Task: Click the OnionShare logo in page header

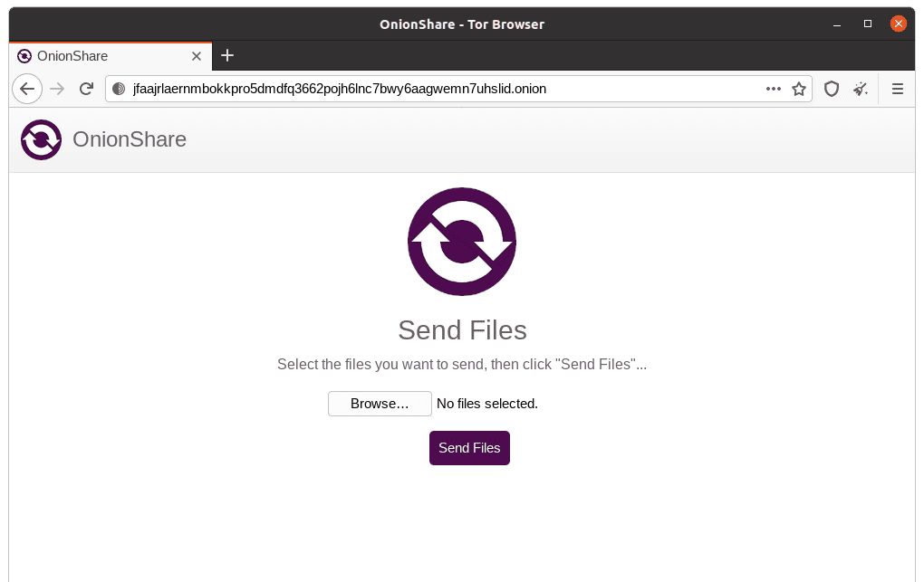Action: 42,140
